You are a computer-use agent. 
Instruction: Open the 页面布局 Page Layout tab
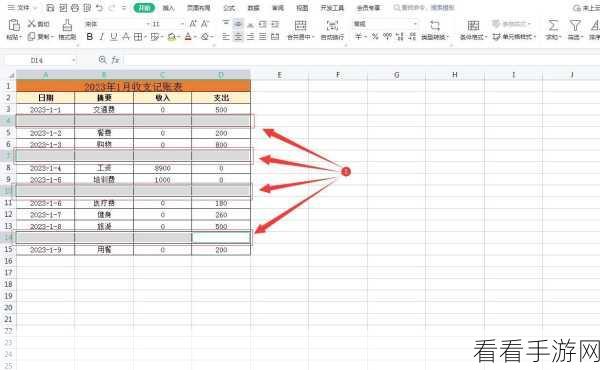click(199, 8)
